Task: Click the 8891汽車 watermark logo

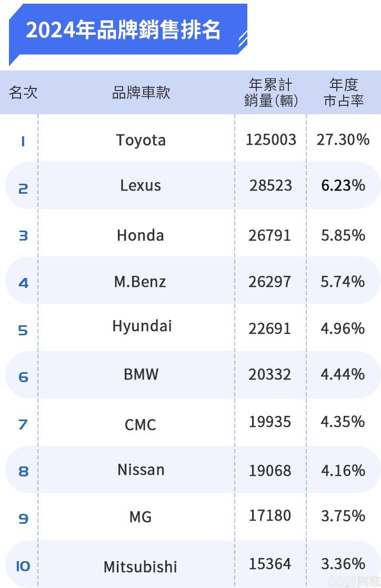Action: pos(354,581)
